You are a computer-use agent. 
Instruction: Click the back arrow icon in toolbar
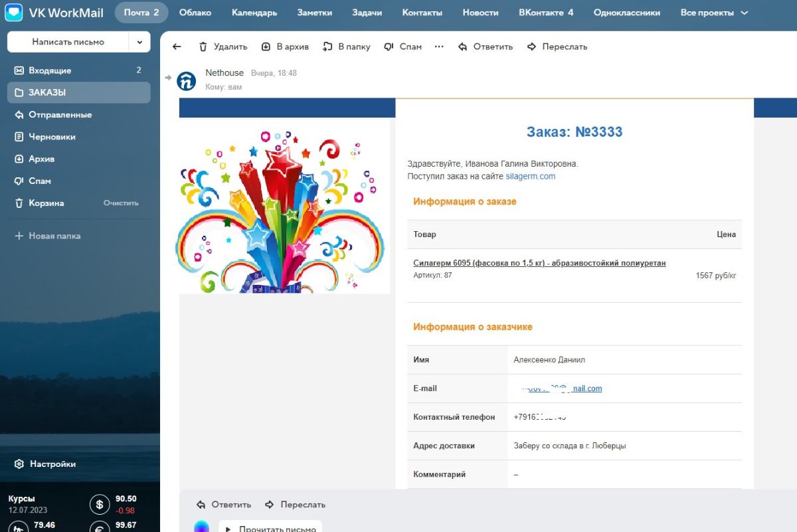pyautogui.click(x=177, y=46)
